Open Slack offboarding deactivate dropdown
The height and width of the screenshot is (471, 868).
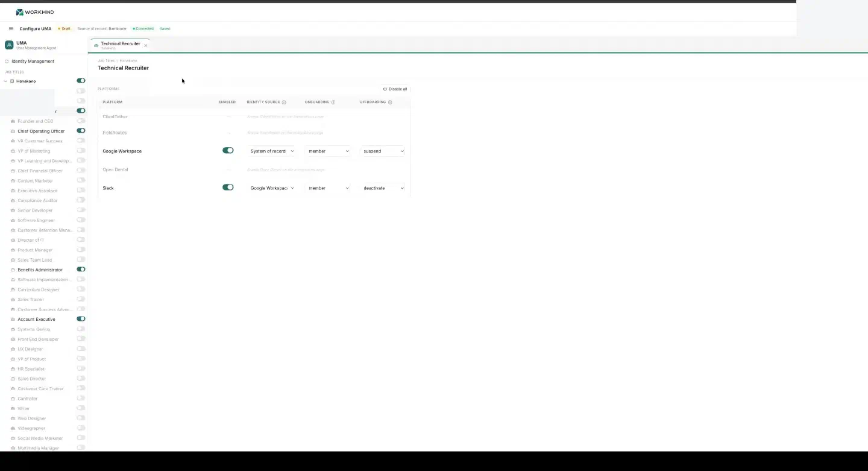coord(383,188)
